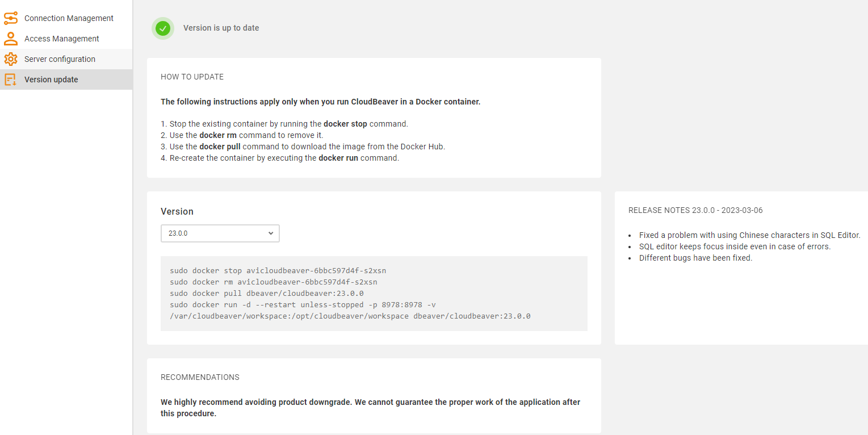
Task: Go to Server configuration
Action: pyautogui.click(x=66, y=59)
